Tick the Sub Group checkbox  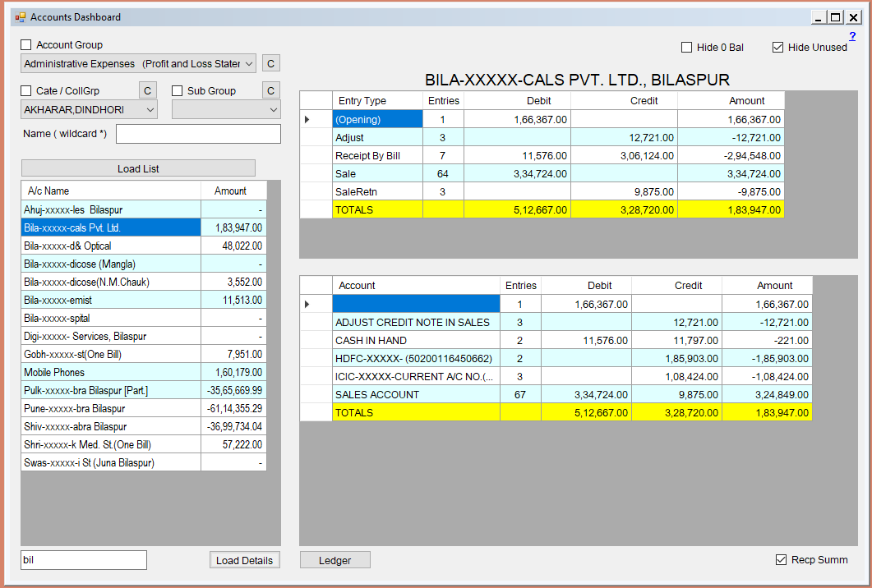pyautogui.click(x=178, y=90)
